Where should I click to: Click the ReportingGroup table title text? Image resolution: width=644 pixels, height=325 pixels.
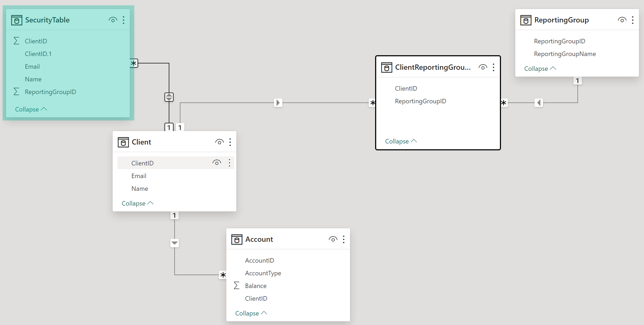pyautogui.click(x=562, y=20)
